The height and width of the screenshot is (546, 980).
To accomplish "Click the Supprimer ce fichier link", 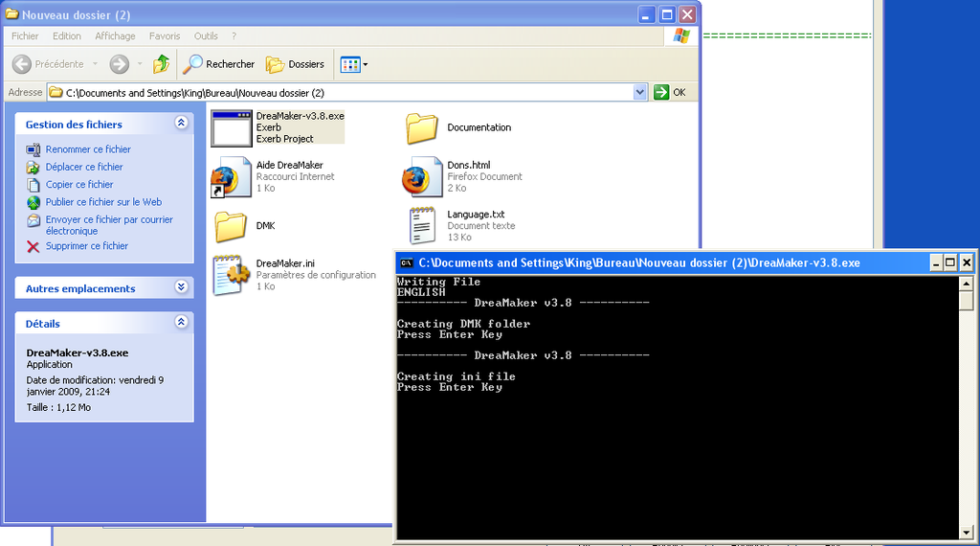I will [x=86, y=246].
